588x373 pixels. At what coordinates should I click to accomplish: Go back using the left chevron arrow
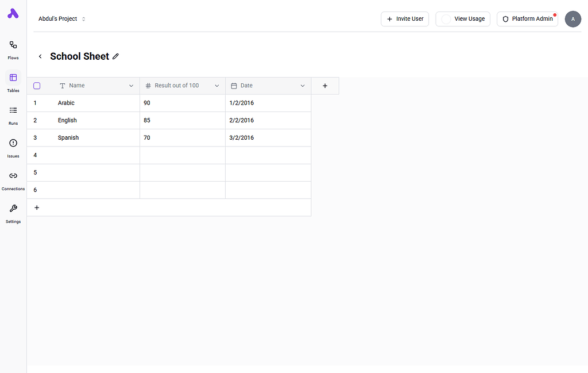40,56
